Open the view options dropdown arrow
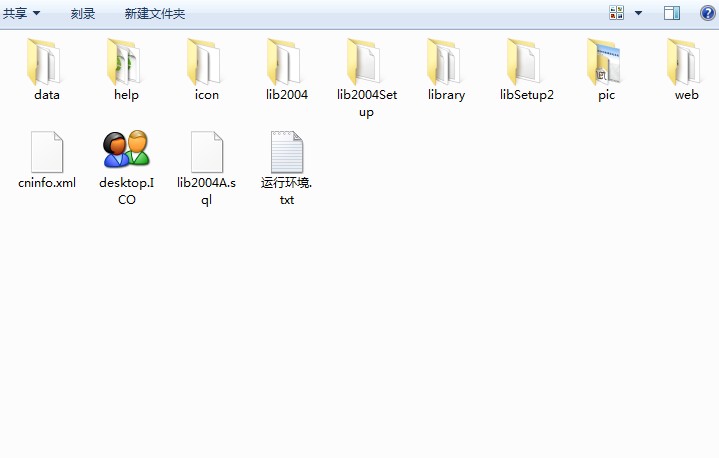The height and width of the screenshot is (458, 719). pos(638,13)
